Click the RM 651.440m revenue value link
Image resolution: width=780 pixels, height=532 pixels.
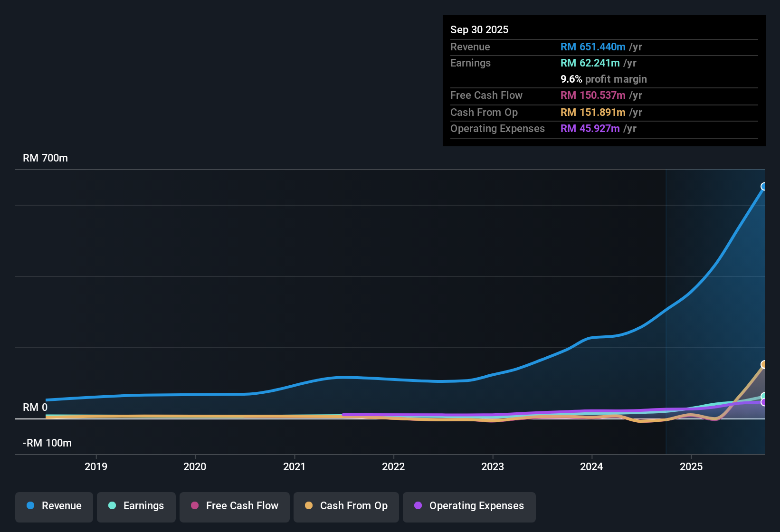click(592, 47)
